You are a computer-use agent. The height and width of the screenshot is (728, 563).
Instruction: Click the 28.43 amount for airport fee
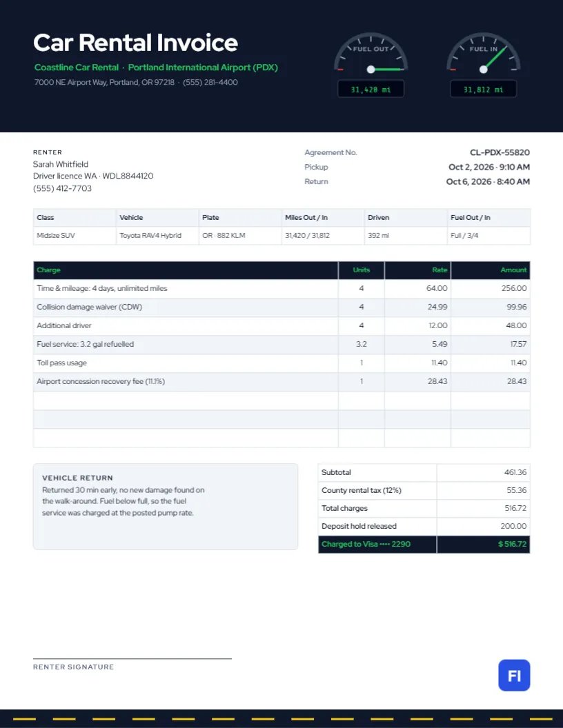coord(517,381)
